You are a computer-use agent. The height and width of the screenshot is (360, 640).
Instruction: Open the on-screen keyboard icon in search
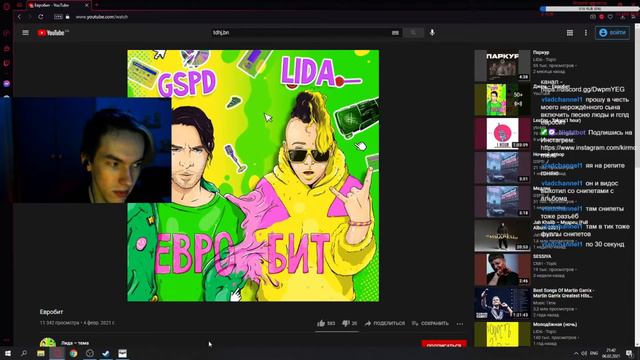pyautogui.click(x=395, y=33)
